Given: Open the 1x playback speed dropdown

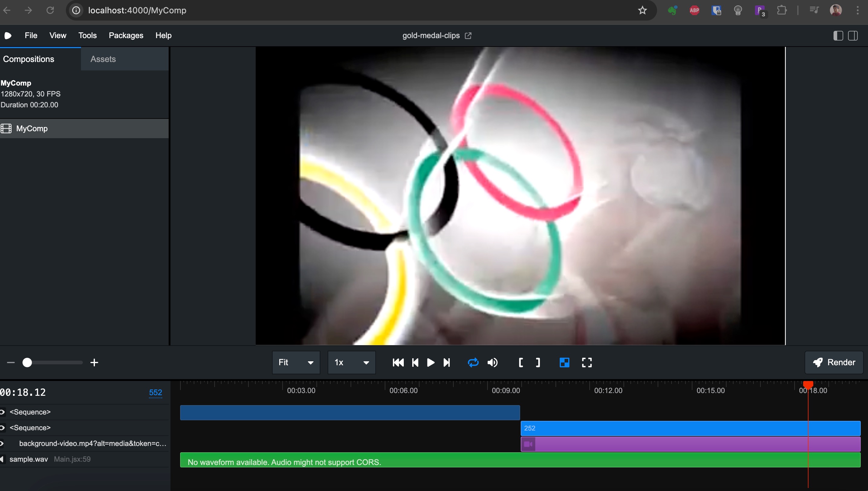Looking at the screenshot, I should point(351,363).
